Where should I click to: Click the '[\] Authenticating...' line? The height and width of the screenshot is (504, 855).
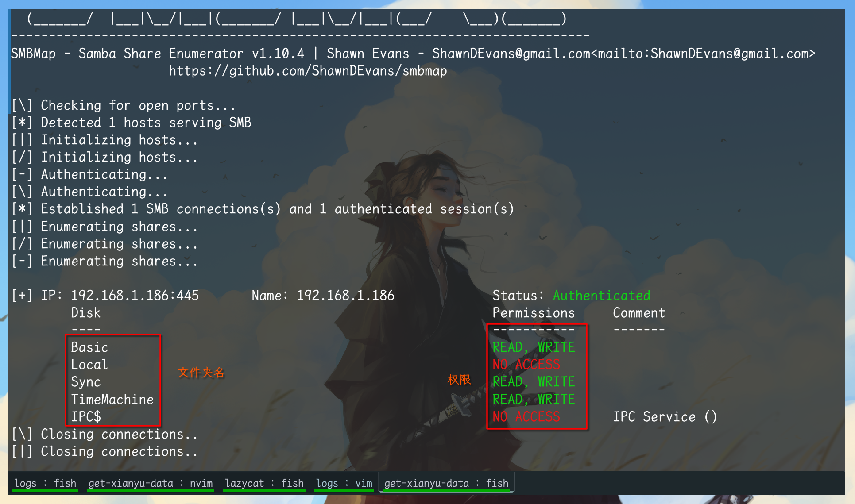89,192
